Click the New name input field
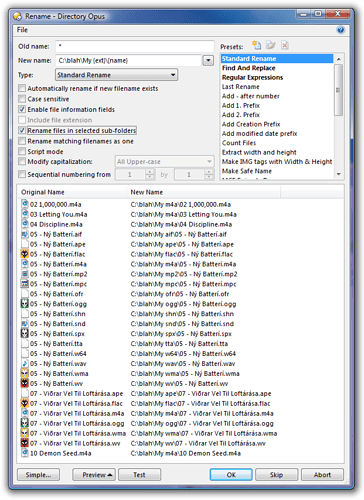Screen dimensions: 364x500 pyautogui.click(x=128, y=60)
